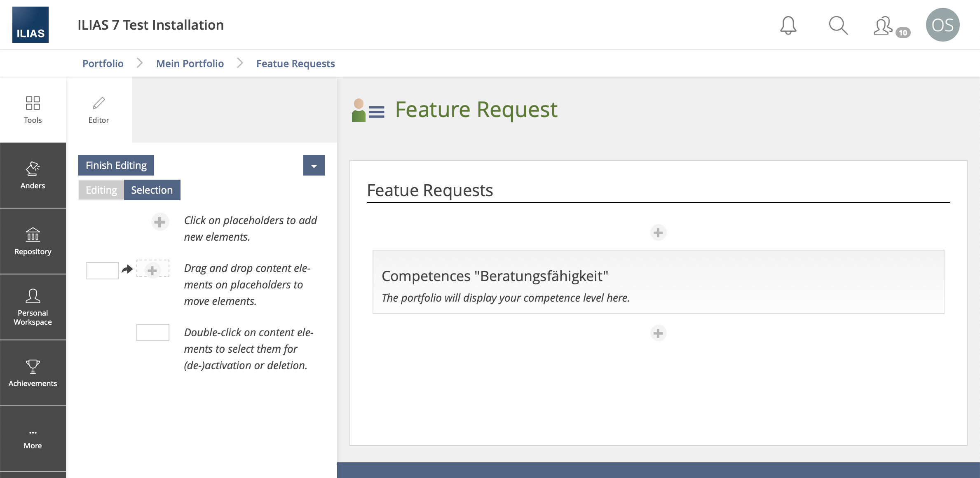Image resolution: width=980 pixels, height=478 pixels.
Task: Open the Personal Workspace menu
Action: pos(33,307)
